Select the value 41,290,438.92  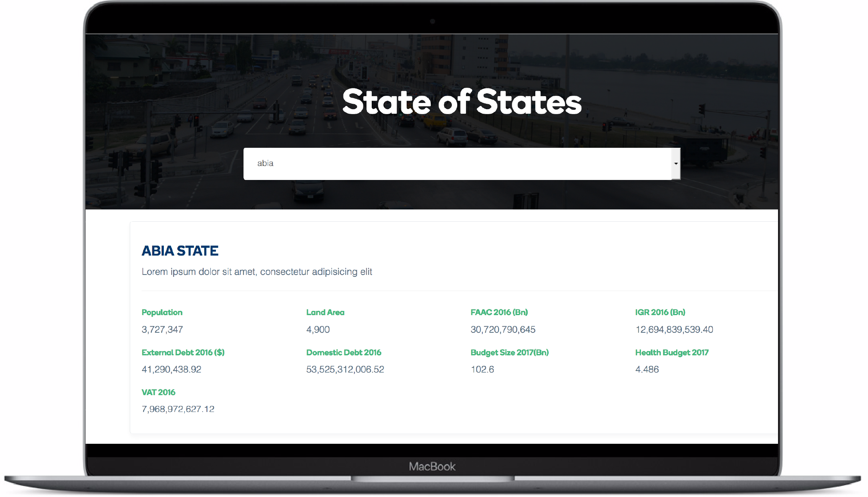[172, 369]
